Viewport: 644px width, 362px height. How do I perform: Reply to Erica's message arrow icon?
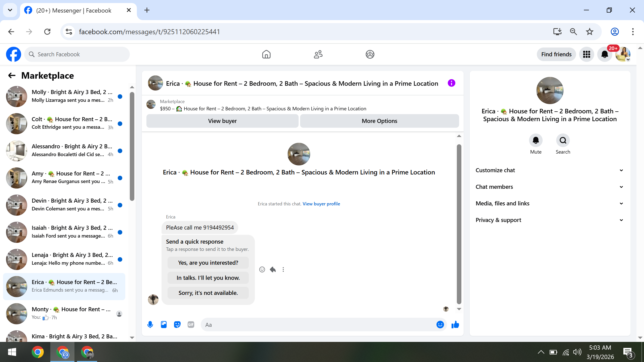pyautogui.click(x=273, y=269)
